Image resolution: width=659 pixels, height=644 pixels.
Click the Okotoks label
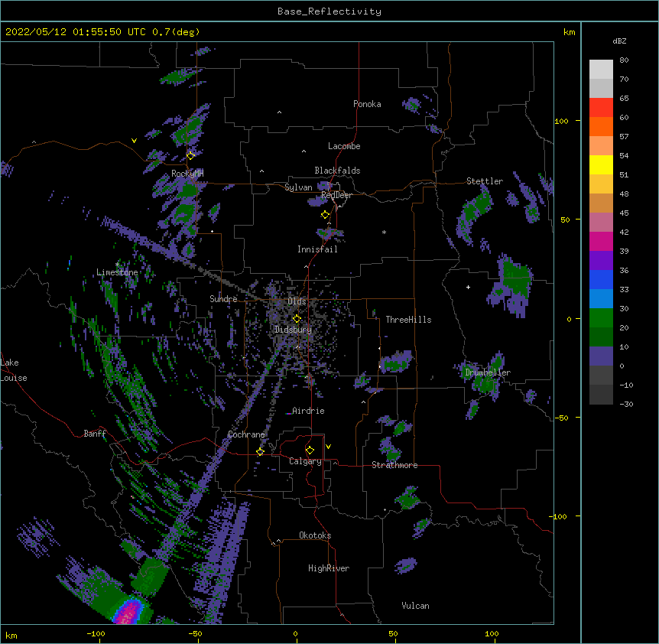(315, 535)
